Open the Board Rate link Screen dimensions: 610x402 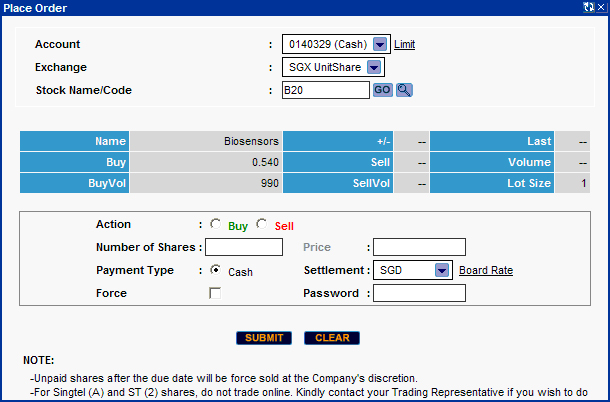click(x=486, y=270)
